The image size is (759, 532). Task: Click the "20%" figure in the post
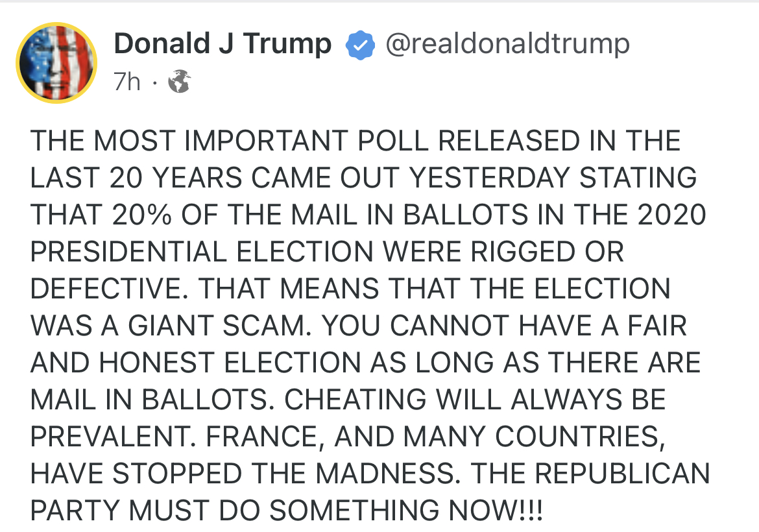click(x=142, y=215)
